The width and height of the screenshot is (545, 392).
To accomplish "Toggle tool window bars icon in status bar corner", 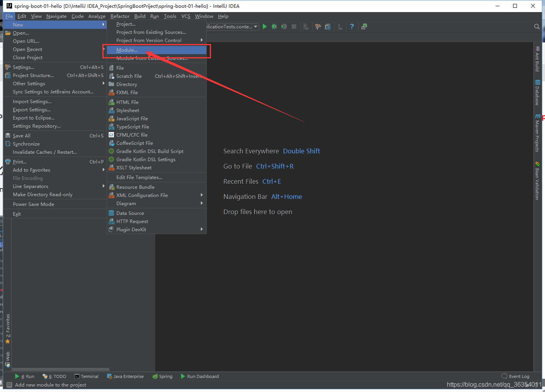I will (9, 385).
